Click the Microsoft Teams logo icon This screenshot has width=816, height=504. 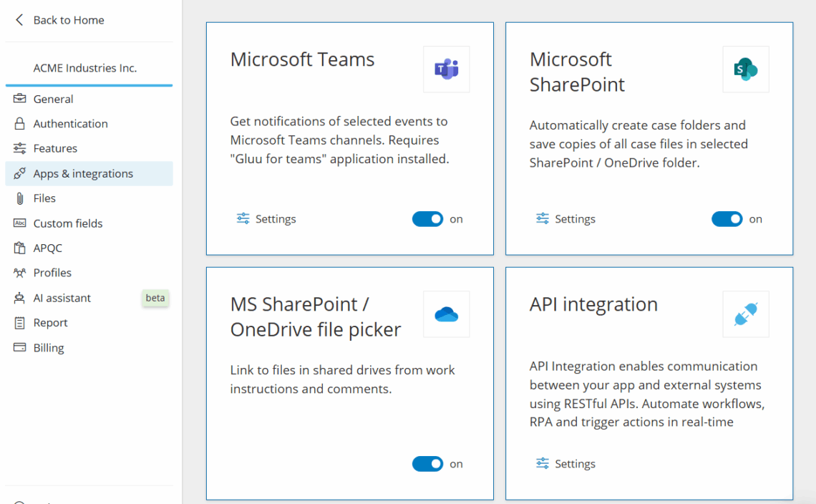446,69
